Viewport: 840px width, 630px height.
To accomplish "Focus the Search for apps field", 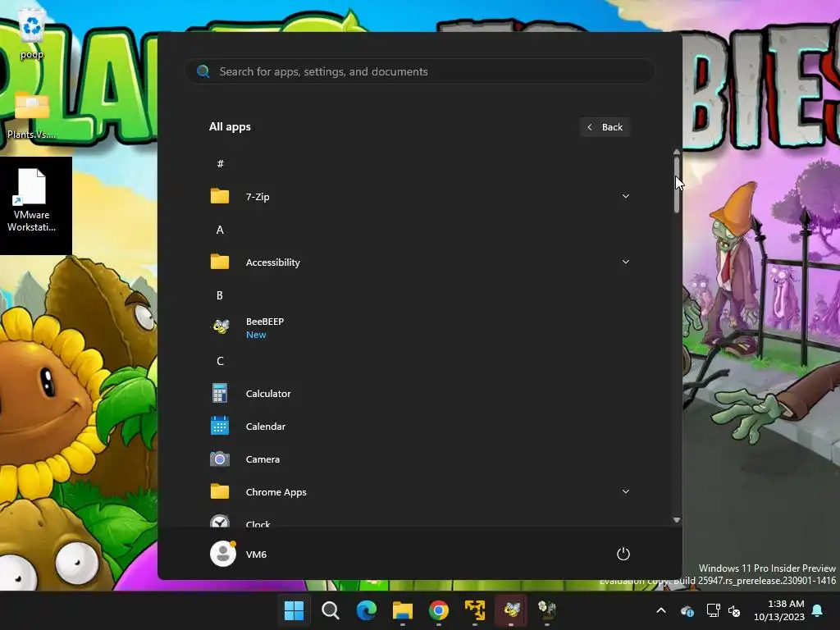I will [419, 71].
